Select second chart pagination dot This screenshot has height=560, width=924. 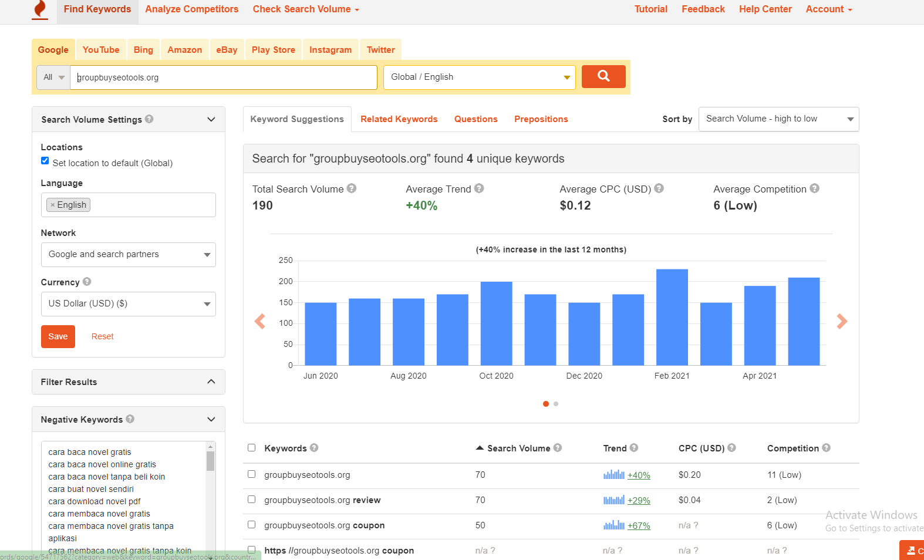(x=556, y=404)
